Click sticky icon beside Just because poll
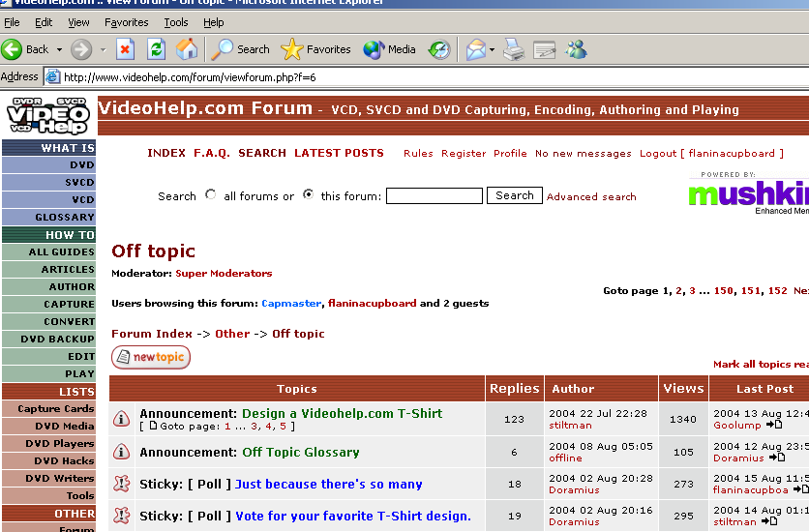This screenshot has width=809, height=532. 122,484
